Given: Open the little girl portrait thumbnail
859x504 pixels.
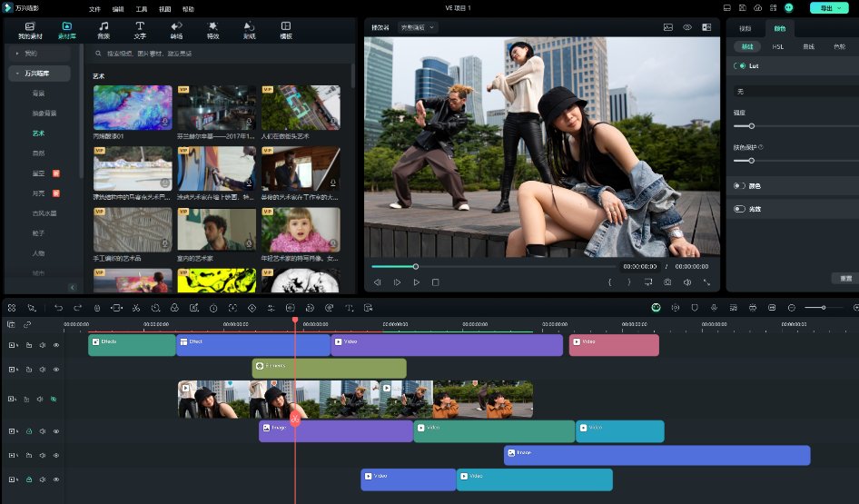Looking at the screenshot, I should [x=301, y=230].
